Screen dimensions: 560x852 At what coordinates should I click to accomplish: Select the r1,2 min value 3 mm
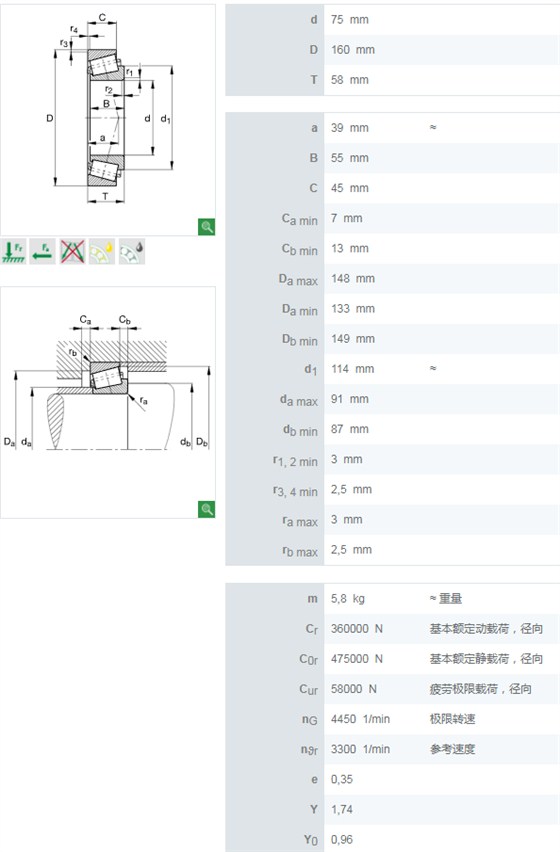[347, 459]
